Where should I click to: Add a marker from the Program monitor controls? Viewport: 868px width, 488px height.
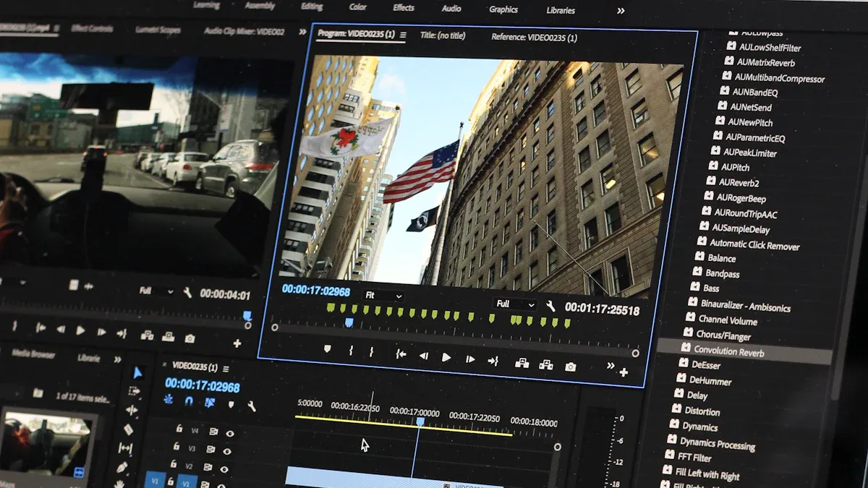(x=327, y=351)
